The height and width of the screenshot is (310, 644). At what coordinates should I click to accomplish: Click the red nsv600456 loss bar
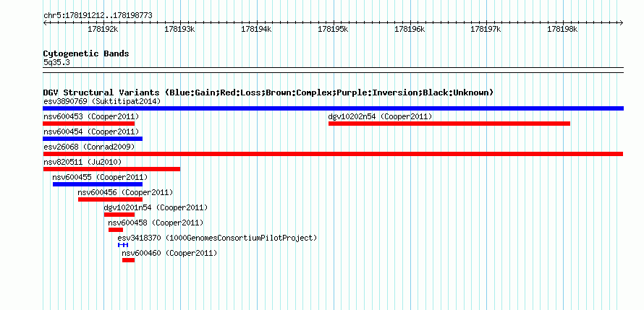[x=111, y=199]
